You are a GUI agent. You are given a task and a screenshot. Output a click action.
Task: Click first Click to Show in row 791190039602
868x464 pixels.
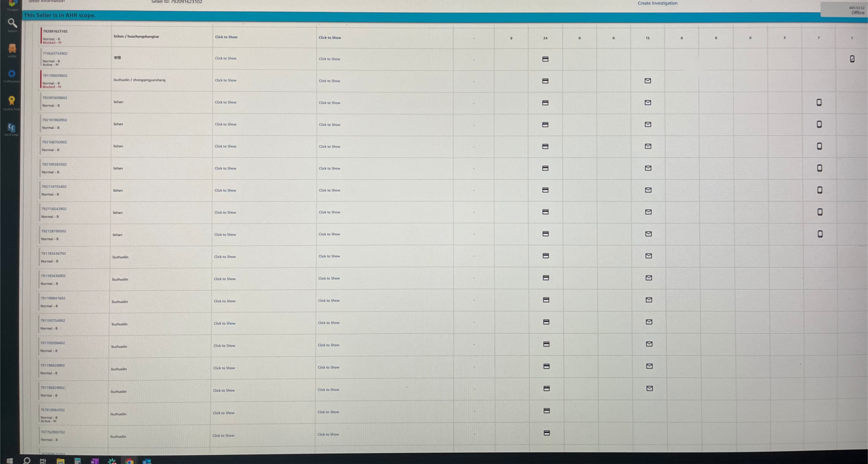coord(226,80)
